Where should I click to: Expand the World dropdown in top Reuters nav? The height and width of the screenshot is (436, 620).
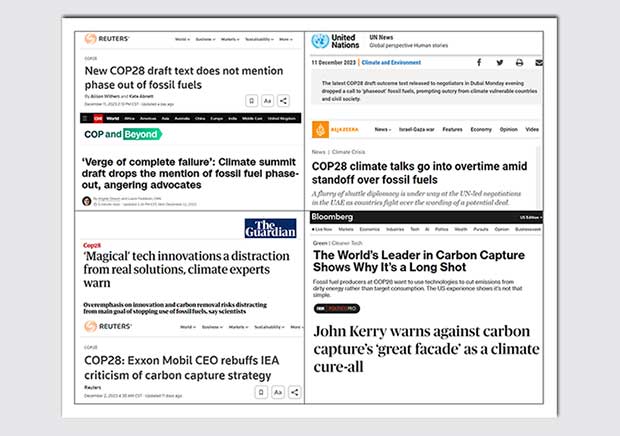tap(182, 39)
